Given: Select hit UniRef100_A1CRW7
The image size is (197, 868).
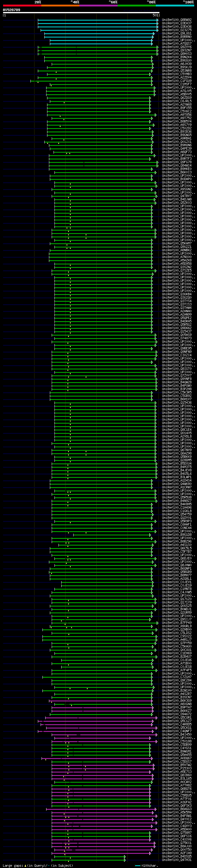Looking at the screenshot, I should click(177, 487).
